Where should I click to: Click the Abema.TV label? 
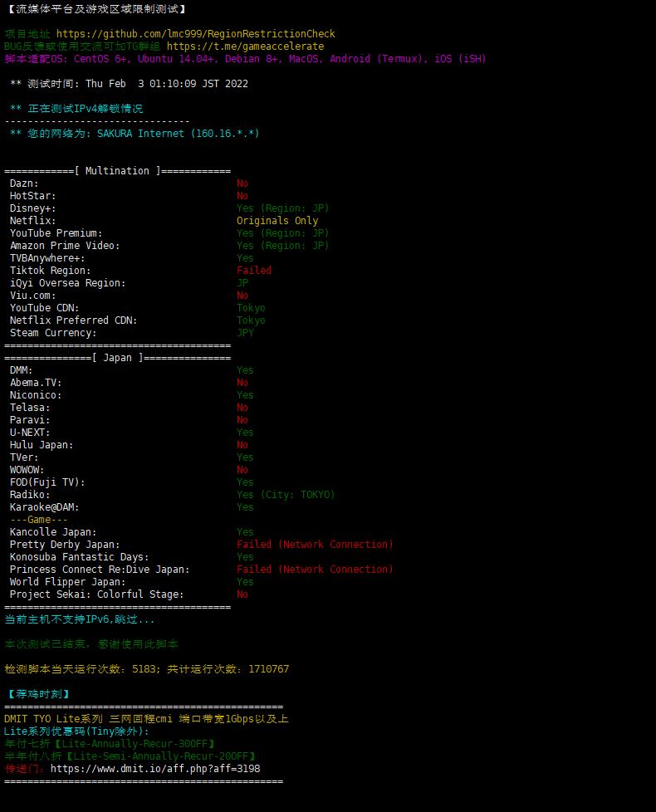[36, 383]
